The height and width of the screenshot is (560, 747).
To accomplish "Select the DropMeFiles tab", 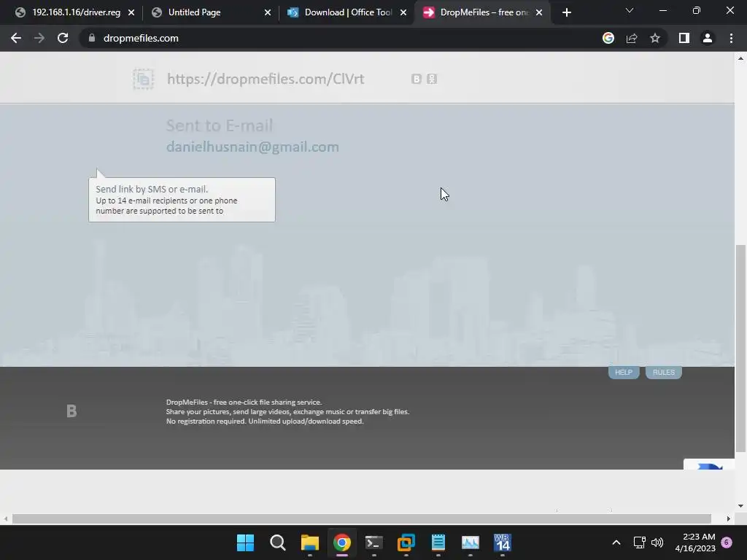I will 484,12.
